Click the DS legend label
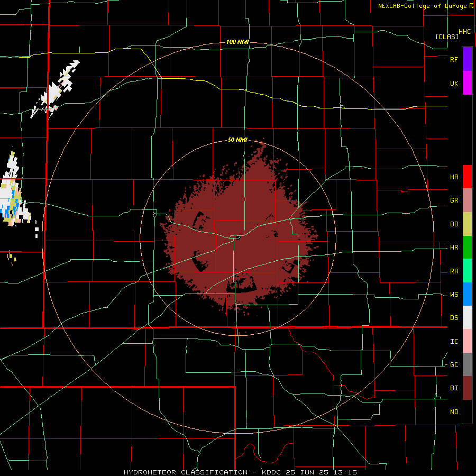 coord(454,318)
